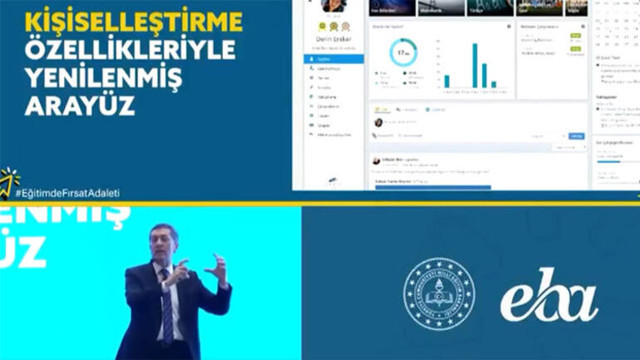Viewport: 640px width, 360px height.
Task: Click the eba logo on the slide
Action: click(x=549, y=294)
